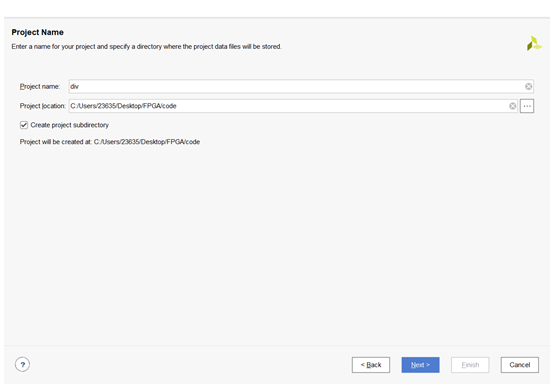Clear the Project name field with its X icon

click(x=528, y=87)
